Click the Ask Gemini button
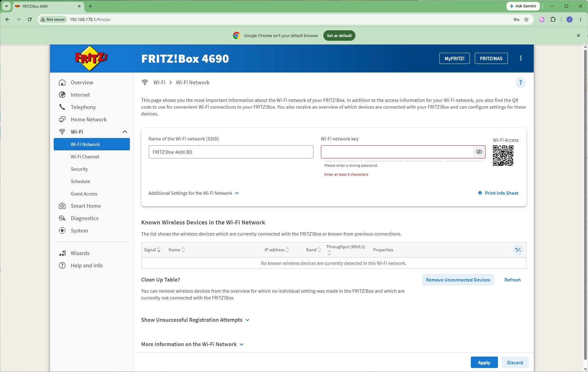The height and width of the screenshot is (372, 588). pyautogui.click(x=523, y=6)
